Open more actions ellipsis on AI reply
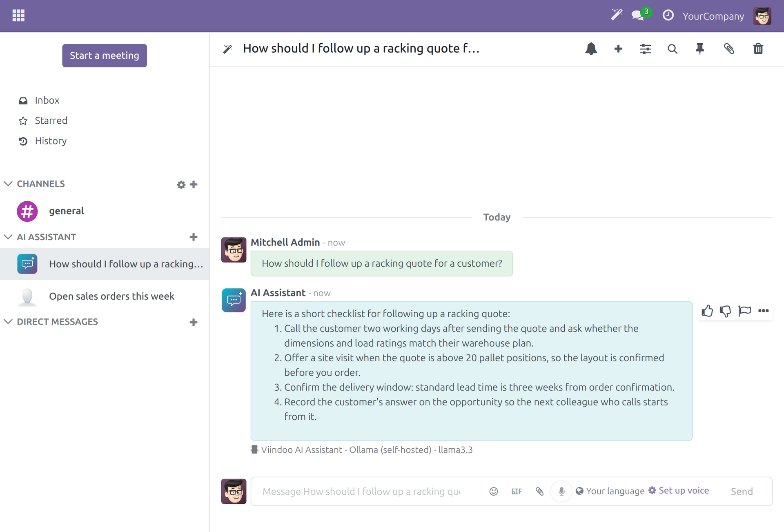The image size is (784, 532). point(763,311)
